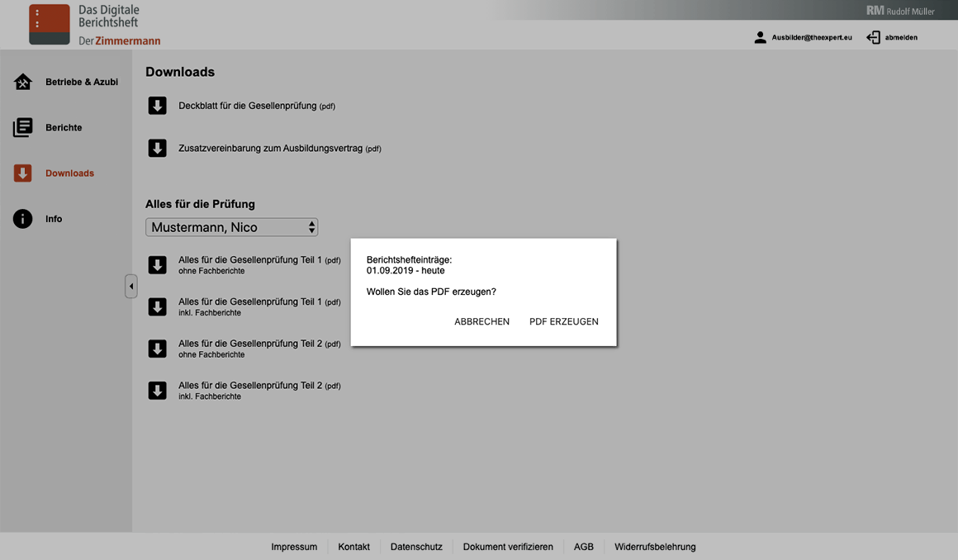Image resolution: width=958 pixels, height=560 pixels.
Task: Switch to the Berichte section
Action: point(64,127)
